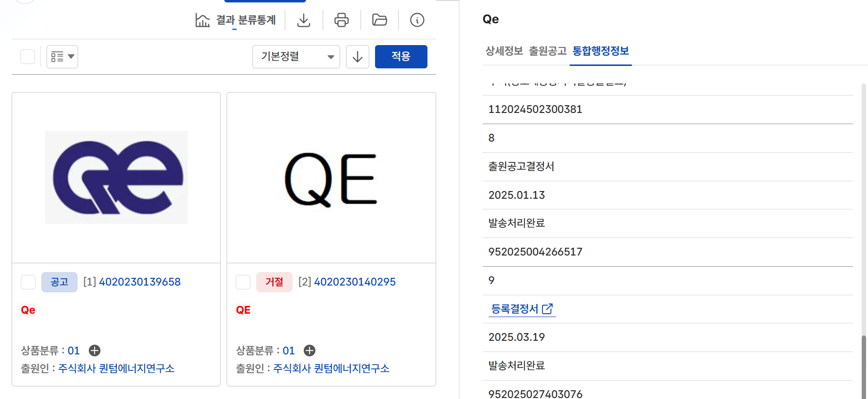Click the info circle icon
This screenshot has width=868, height=399.
pos(417,20)
